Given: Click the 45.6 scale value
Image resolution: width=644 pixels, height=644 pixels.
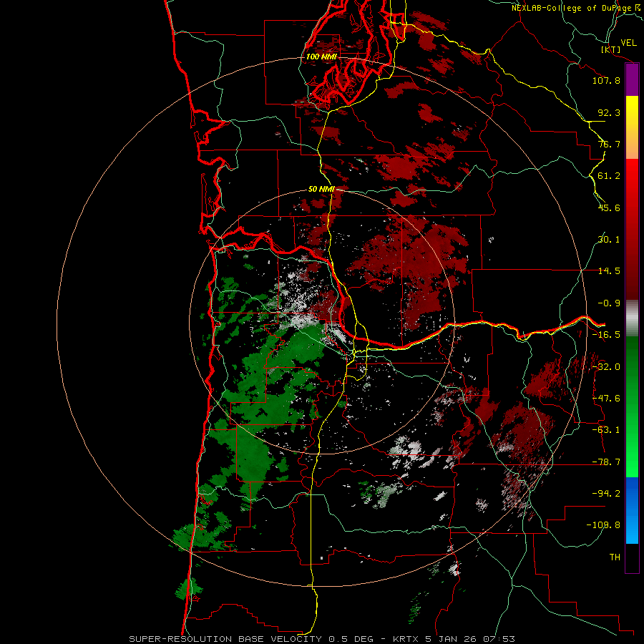Looking at the screenshot, I should (x=609, y=208).
